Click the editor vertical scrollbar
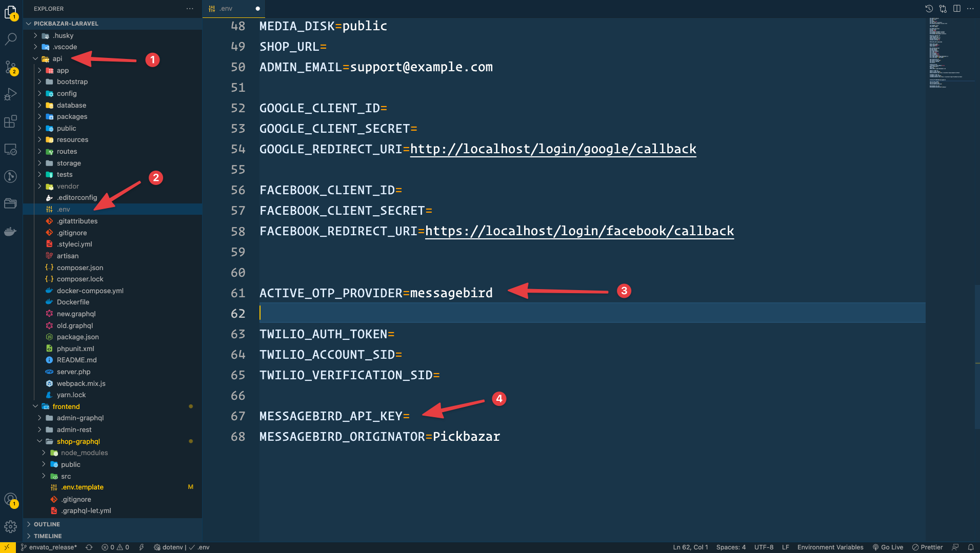Viewport: 980px width, 553px height. point(977,357)
